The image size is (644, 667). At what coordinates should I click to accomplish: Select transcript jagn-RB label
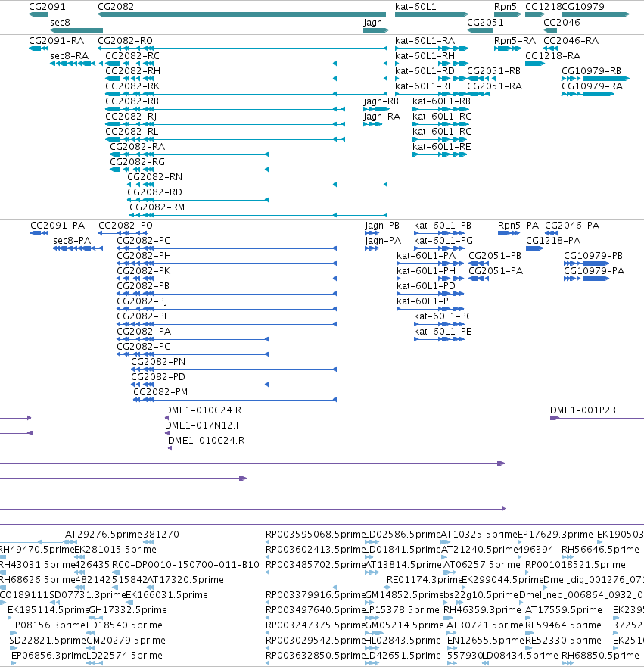tap(381, 101)
